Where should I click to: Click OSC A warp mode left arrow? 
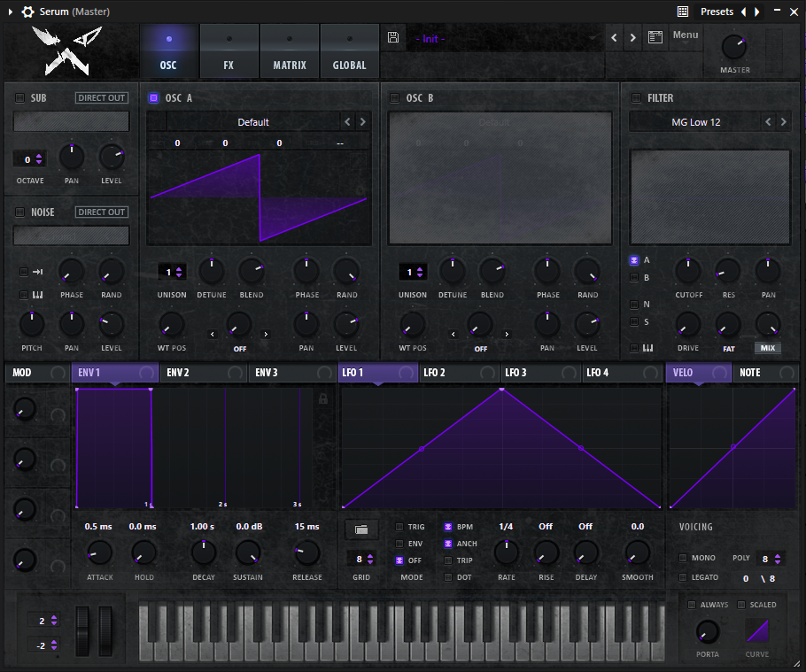pyautogui.click(x=213, y=334)
